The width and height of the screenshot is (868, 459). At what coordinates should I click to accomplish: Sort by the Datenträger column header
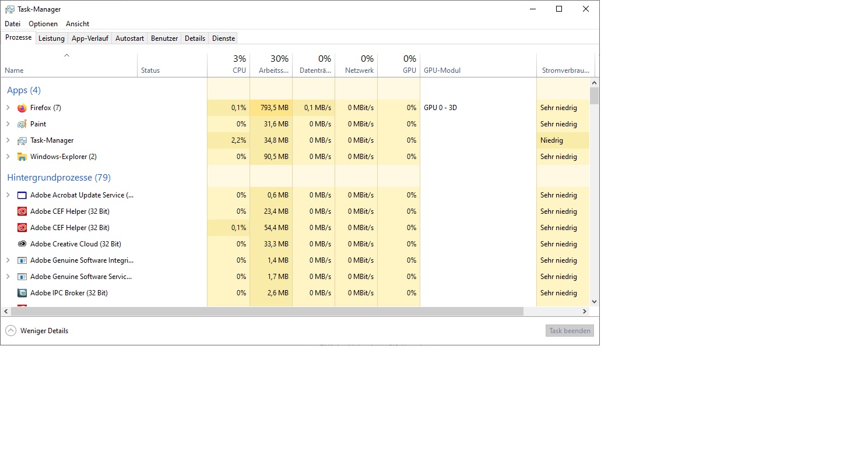pos(314,65)
